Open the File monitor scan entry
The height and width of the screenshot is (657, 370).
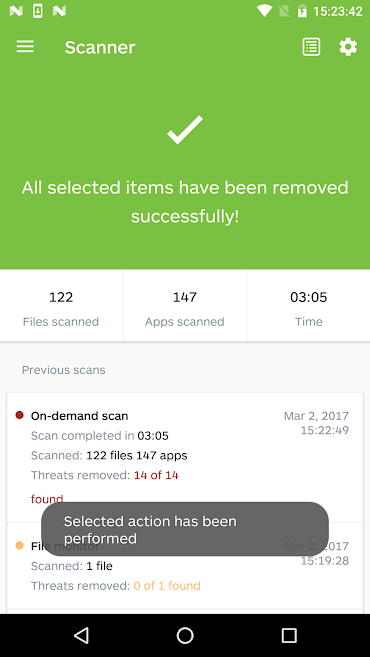pyautogui.click(x=185, y=566)
